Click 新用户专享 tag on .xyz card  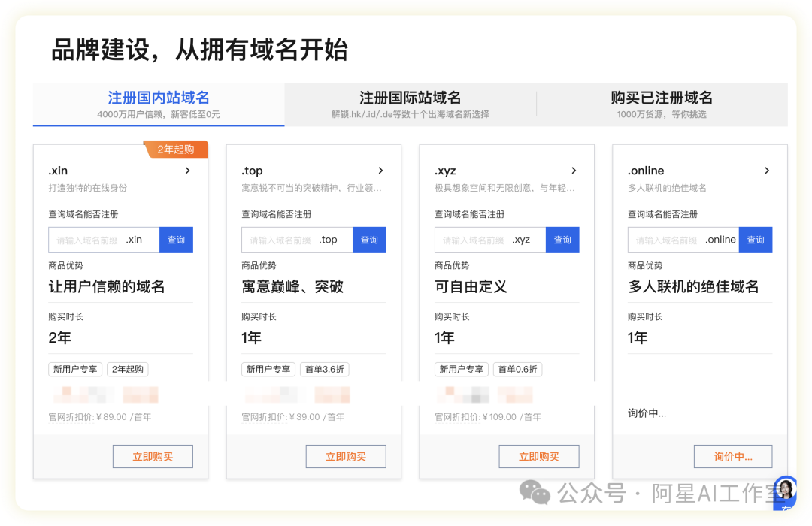(462, 369)
